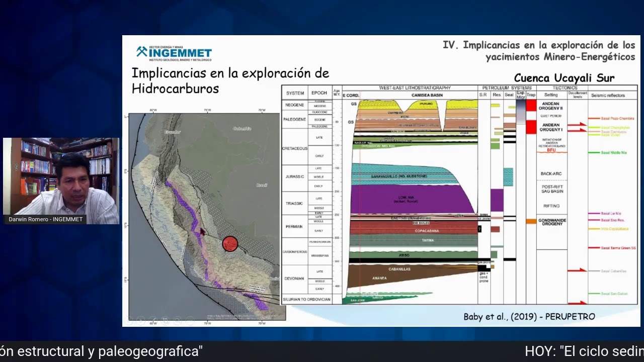This screenshot has width=644, height=362.
Task: Click the 'Colombia' label on the map
Action: (242, 129)
